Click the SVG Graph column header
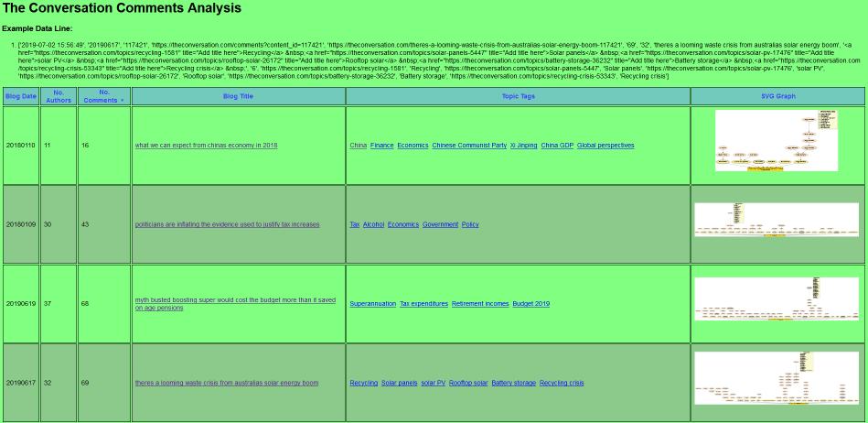The width and height of the screenshot is (868, 423). click(777, 96)
